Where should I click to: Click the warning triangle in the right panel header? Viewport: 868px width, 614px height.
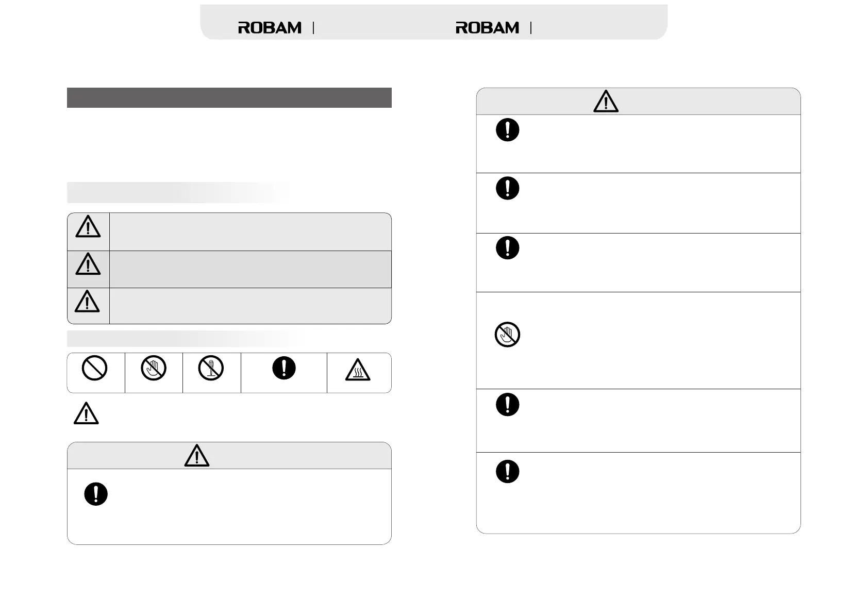tap(606, 102)
